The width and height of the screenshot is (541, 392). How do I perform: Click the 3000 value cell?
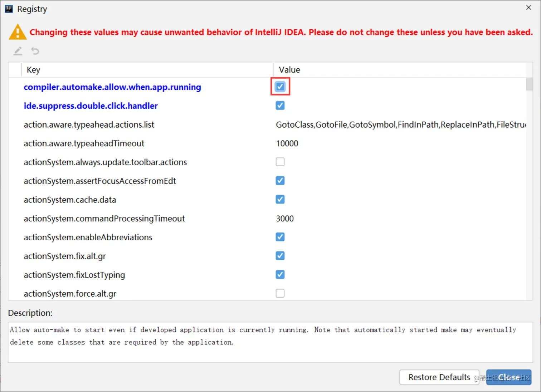[x=400, y=219]
